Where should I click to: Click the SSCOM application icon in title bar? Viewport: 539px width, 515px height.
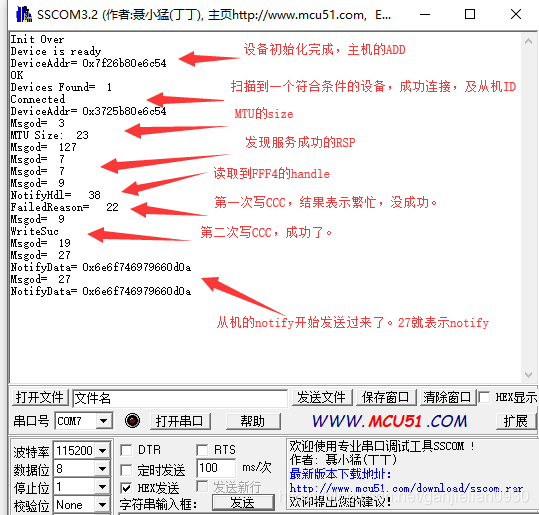pyautogui.click(x=24, y=14)
